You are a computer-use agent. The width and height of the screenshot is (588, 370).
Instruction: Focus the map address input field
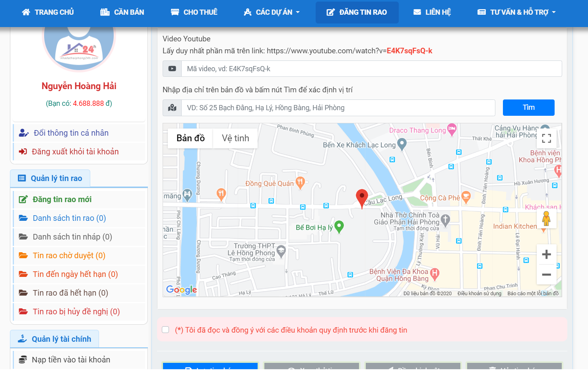tap(338, 108)
